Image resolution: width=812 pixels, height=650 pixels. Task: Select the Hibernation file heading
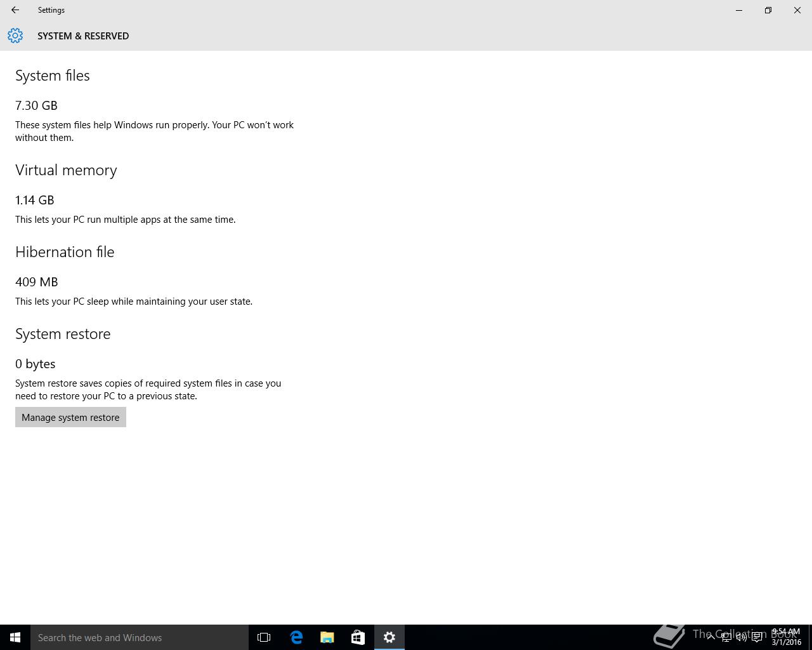pyautogui.click(x=65, y=252)
